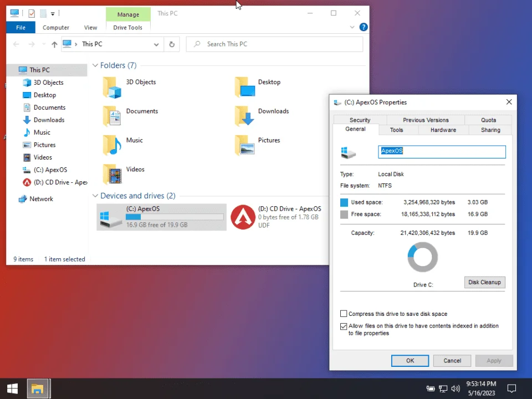Viewport: 532px width, 399px height.
Task: Select Downloads in the navigation pane
Action: 49,120
